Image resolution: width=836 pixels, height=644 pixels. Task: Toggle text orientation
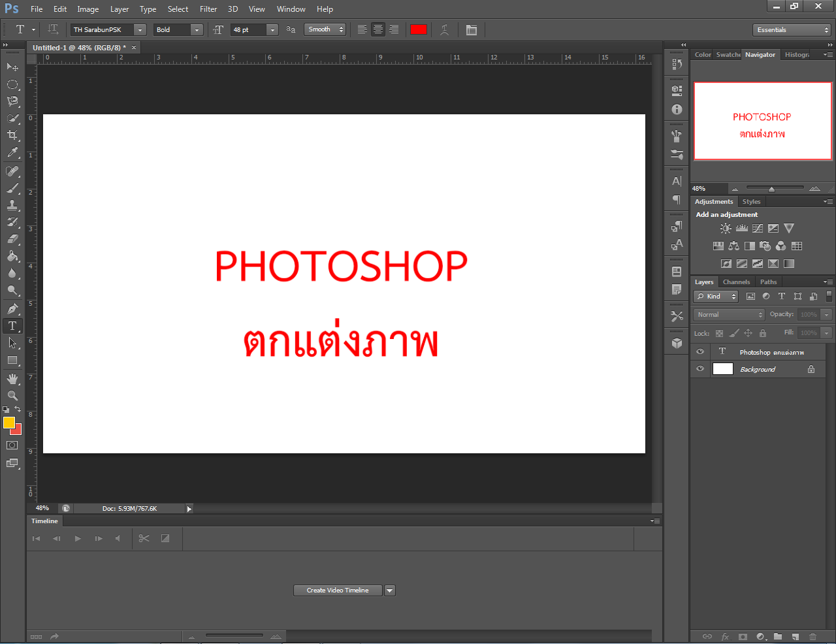[x=53, y=29]
